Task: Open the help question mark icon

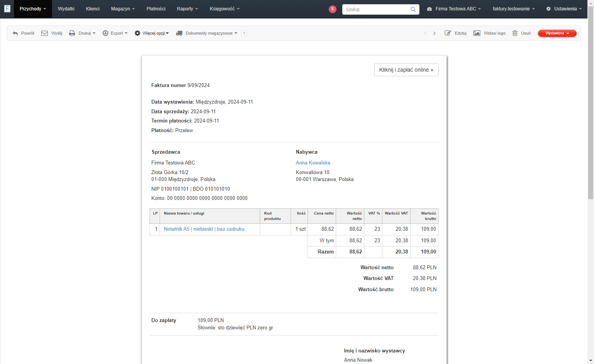Action: [x=244, y=34]
